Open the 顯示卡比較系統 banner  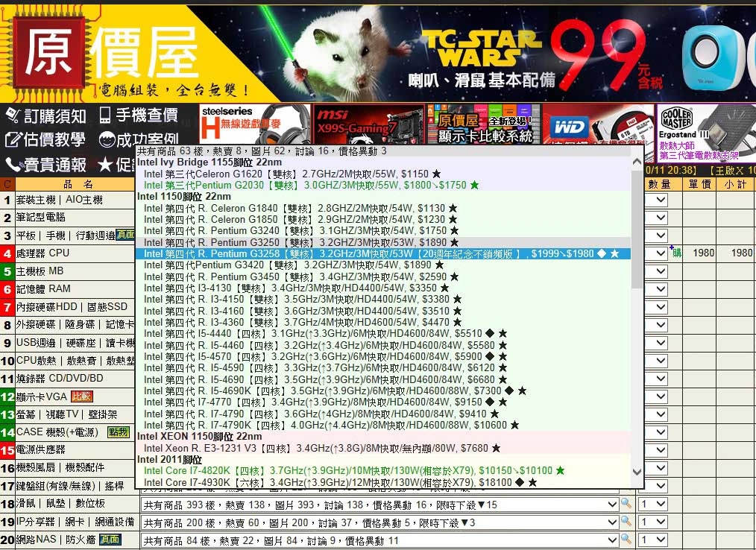point(484,124)
